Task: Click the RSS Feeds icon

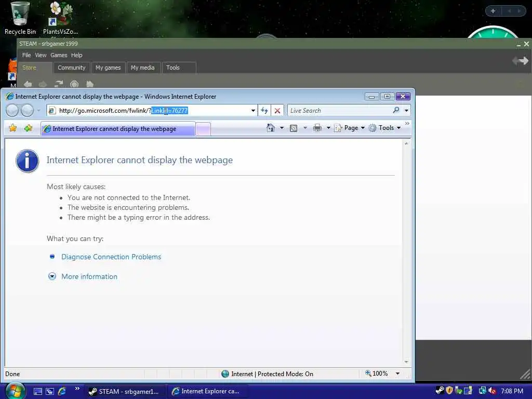Action: [294, 128]
